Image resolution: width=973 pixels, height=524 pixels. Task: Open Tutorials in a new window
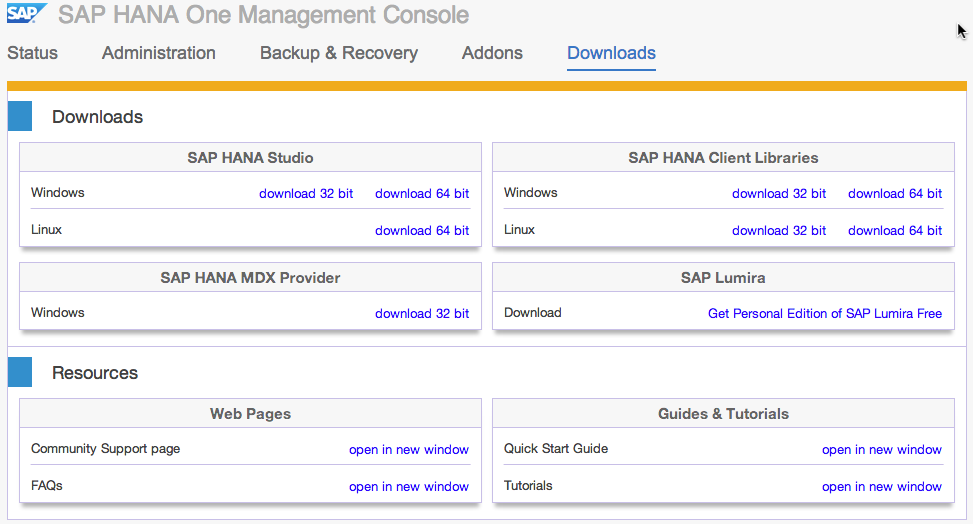(x=882, y=487)
